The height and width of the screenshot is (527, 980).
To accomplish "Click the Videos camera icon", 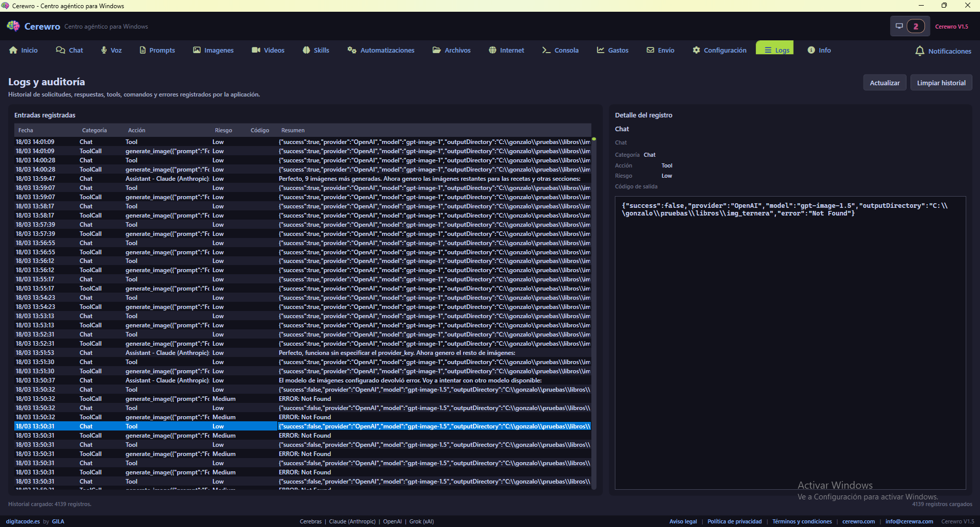I will tap(255, 50).
